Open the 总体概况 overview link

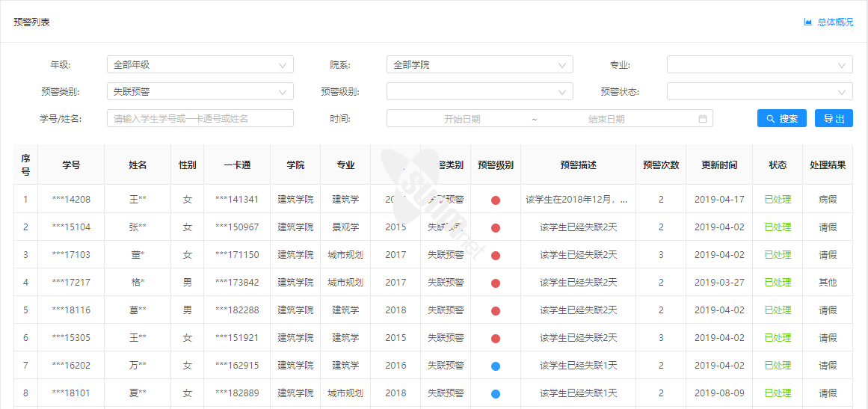pos(834,22)
